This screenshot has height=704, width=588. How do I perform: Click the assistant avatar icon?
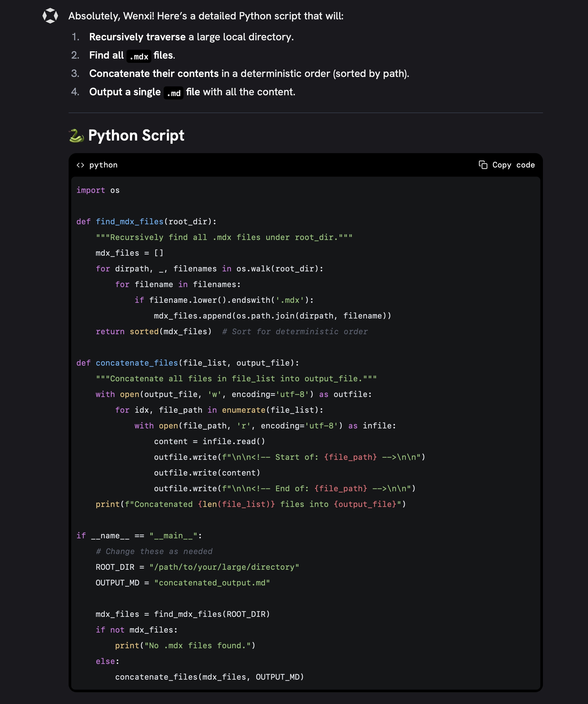50,16
